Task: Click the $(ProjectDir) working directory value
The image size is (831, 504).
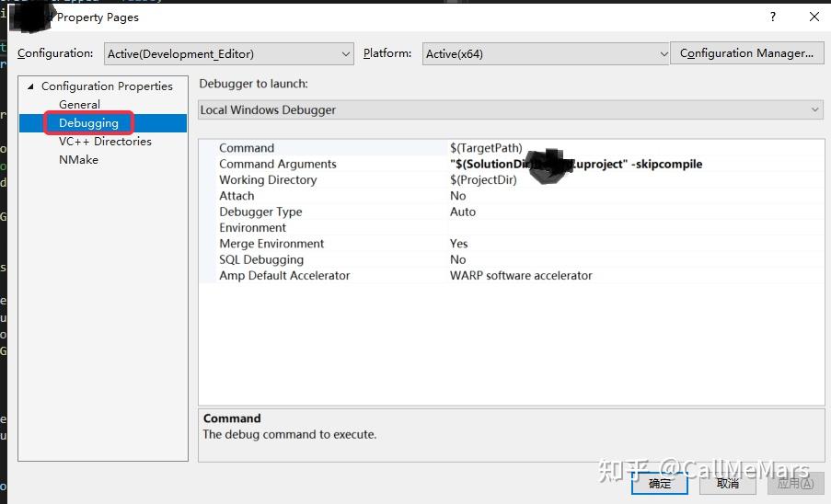Action: coord(483,179)
